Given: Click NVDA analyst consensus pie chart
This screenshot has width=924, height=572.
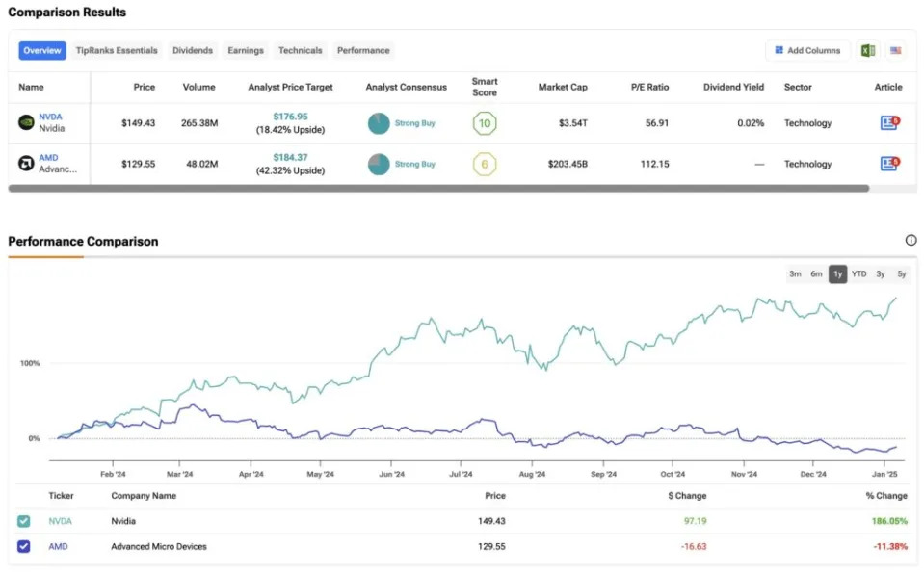Looking at the screenshot, I should click(x=379, y=123).
